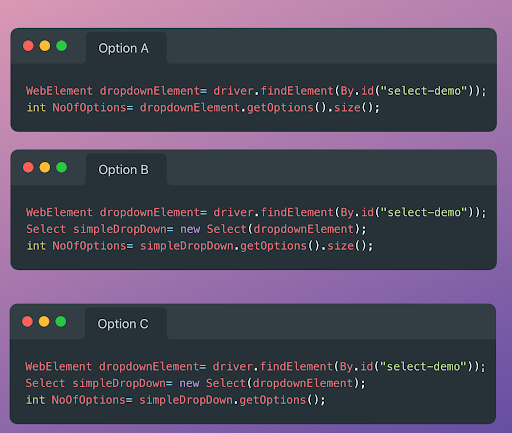Click the green maximize dot on Option A window
The width and height of the screenshot is (512, 433).
coord(61,46)
